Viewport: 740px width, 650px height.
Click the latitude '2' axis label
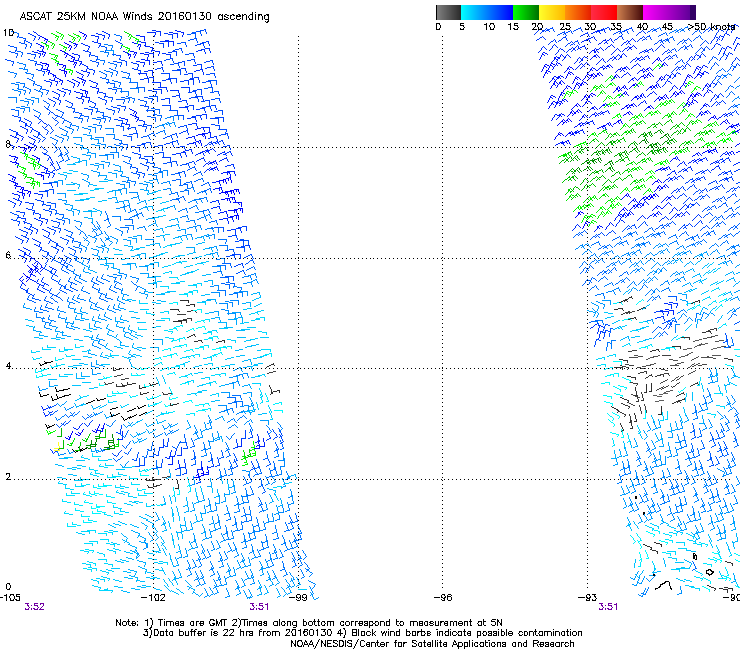8,476
